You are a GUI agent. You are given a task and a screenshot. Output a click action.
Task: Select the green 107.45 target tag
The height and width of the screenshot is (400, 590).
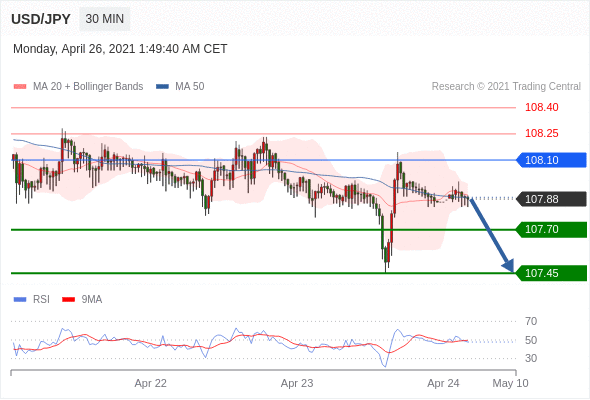point(551,273)
